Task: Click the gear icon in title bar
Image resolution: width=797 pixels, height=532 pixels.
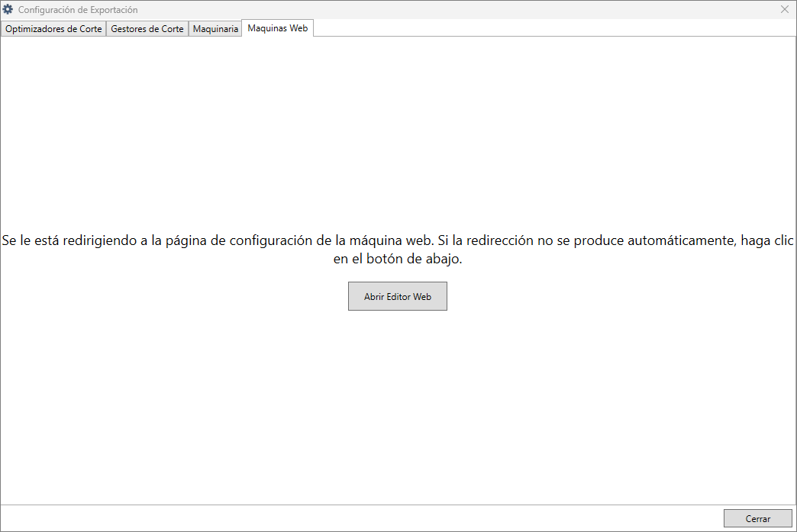Action: 8,9
